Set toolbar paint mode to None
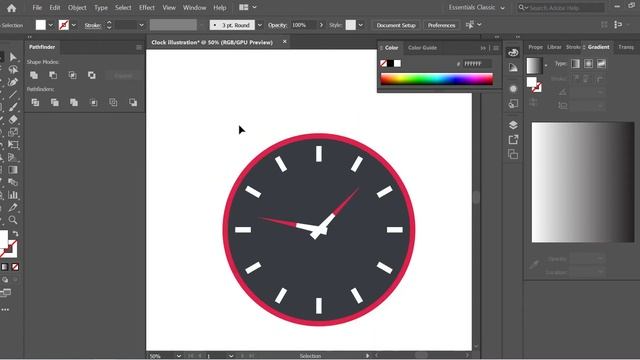Screen dimensions: 640x360 pos(15,267)
